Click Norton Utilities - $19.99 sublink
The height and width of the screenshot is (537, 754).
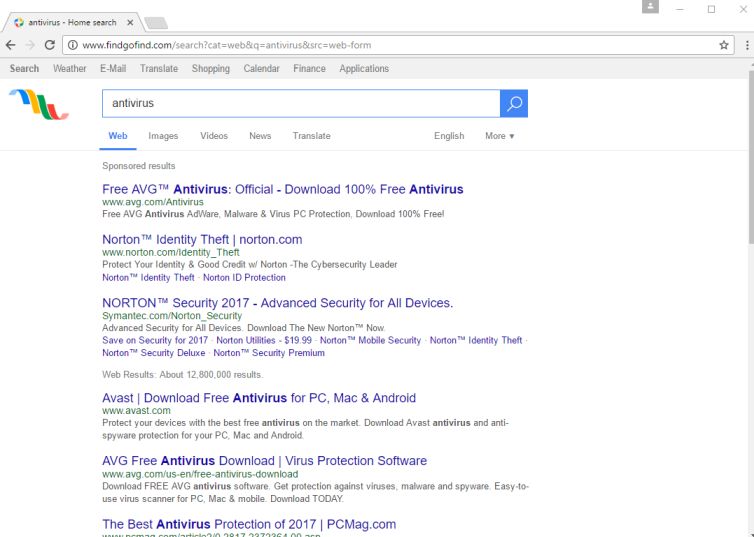(x=264, y=340)
